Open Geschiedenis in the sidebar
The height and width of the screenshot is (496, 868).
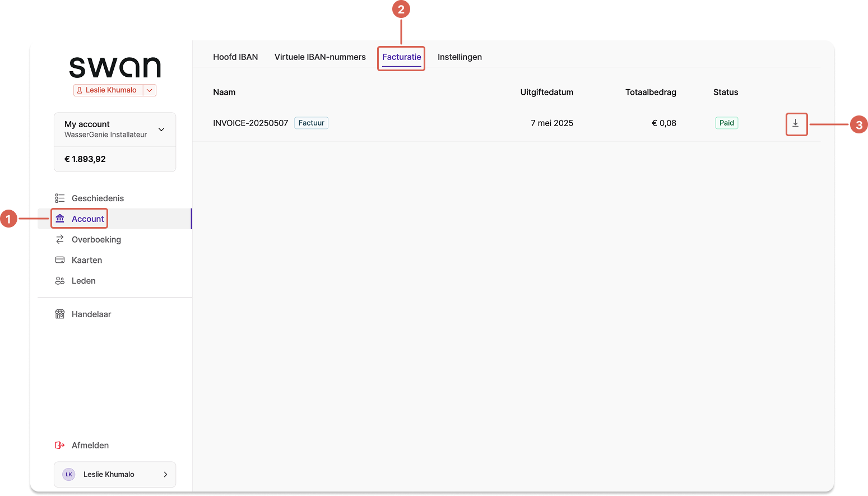[115, 198]
